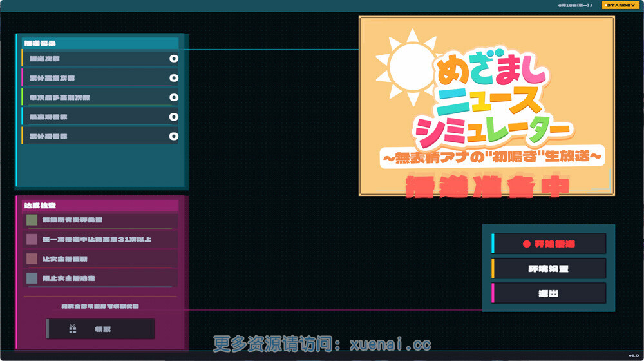Image resolution: width=644 pixels, height=361 pixels.
Task: Toggle the reddish-brown checkbox in the third achievement row
Action: [32, 259]
